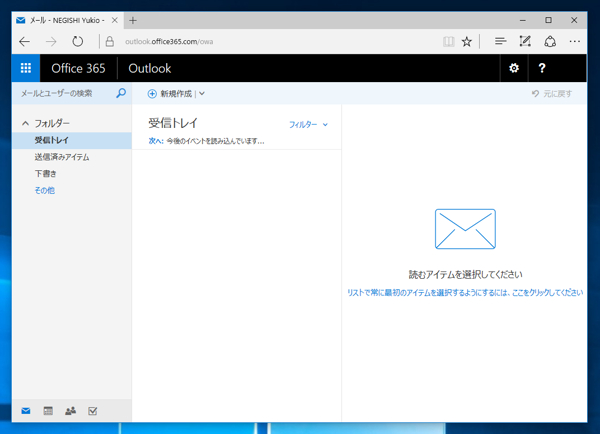This screenshot has width=600, height=434.
Task: Select the メール - NEGISHI Yukio browser tab
Action: pyautogui.click(x=67, y=20)
